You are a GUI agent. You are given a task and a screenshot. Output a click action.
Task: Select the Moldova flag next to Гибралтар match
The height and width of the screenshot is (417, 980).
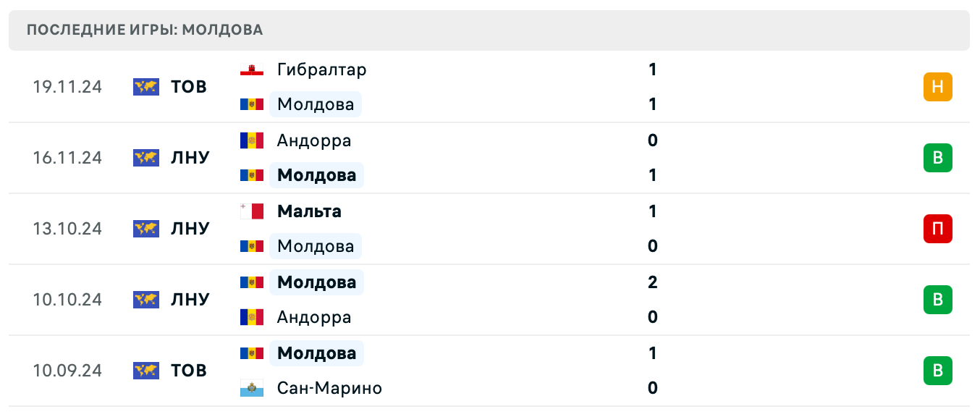[x=251, y=104]
